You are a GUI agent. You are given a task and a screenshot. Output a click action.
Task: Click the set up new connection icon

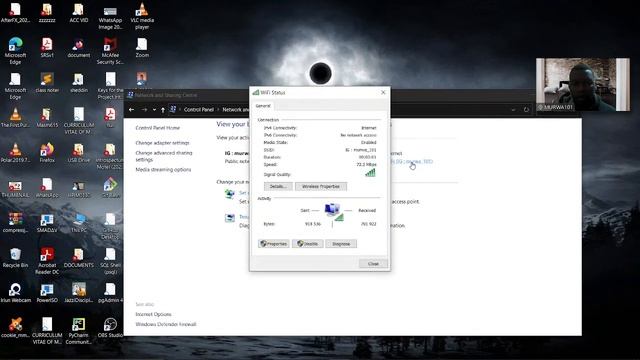tap(230, 194)
